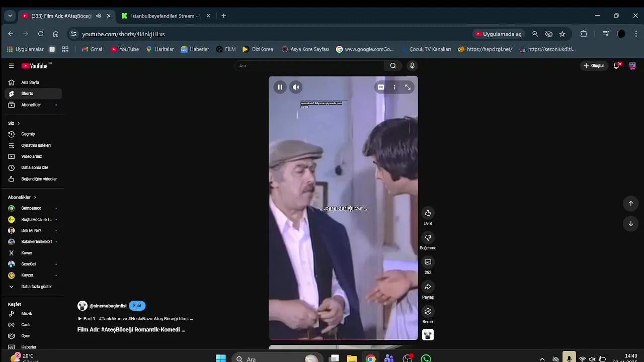Open the tab search dropdown arrow

10,16
